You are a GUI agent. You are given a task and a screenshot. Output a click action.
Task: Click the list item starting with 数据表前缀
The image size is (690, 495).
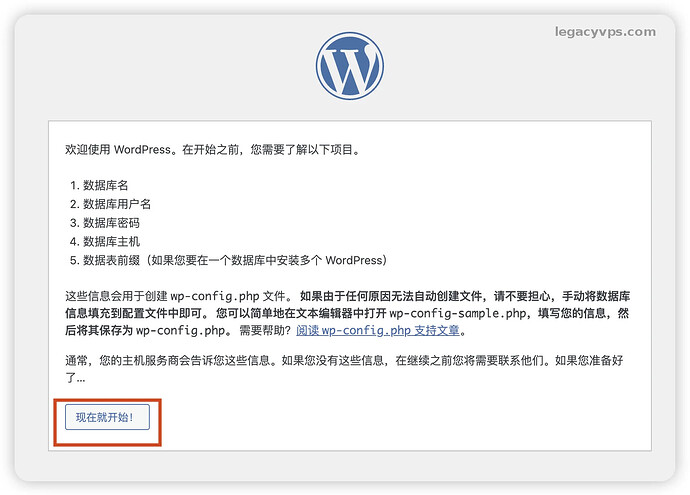235,260
